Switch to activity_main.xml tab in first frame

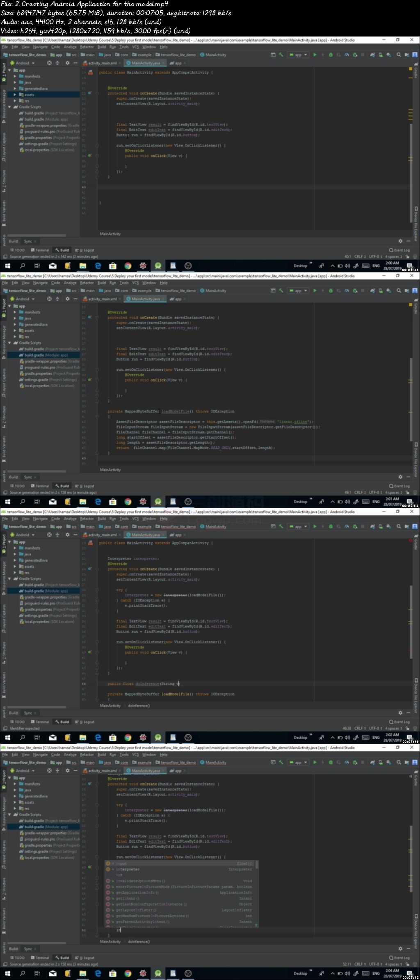tap(102, 63)
